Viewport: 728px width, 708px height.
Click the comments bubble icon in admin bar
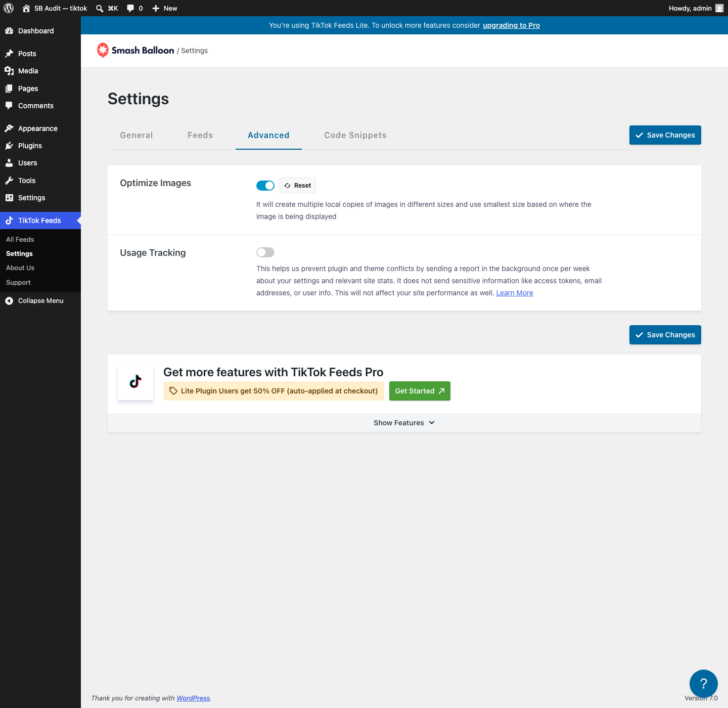pos(130,8)
